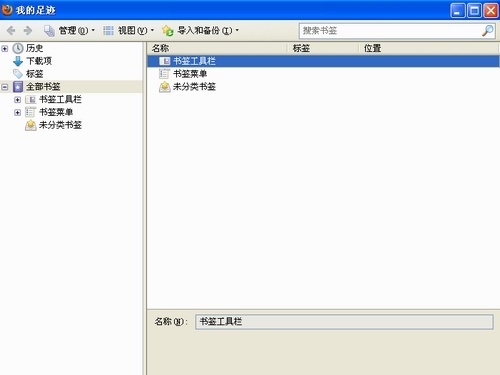This screenshot has height=375, width=500.
Task: Select 标签 in the sidebar
Action: 35,74
